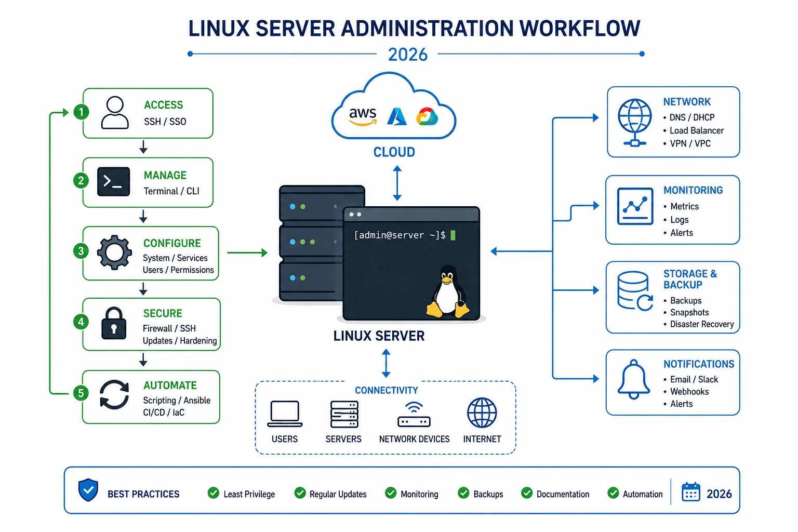The height and width of the screenshot is (532, 798).
Task: Click the Google Cloud logo in the cloud
Action: pyautogui.click(x=427, y=117)
